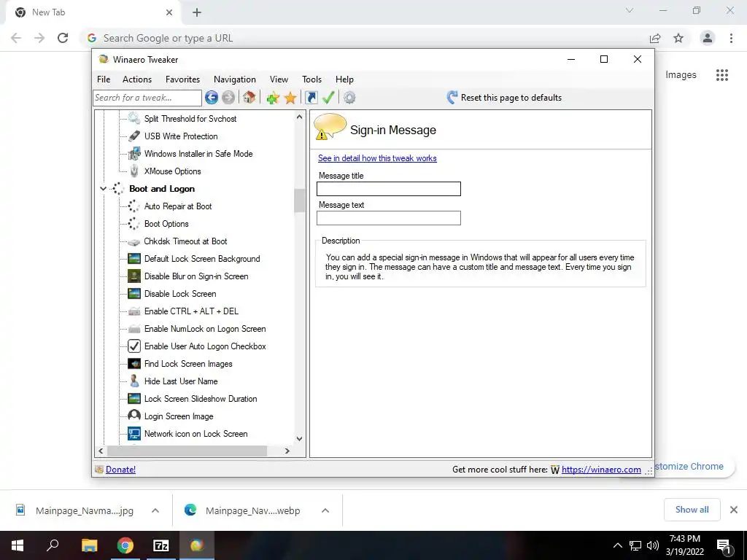747x560 pixels.
Task: Open Chrome profile avatar icon
Action: (708, 38)
